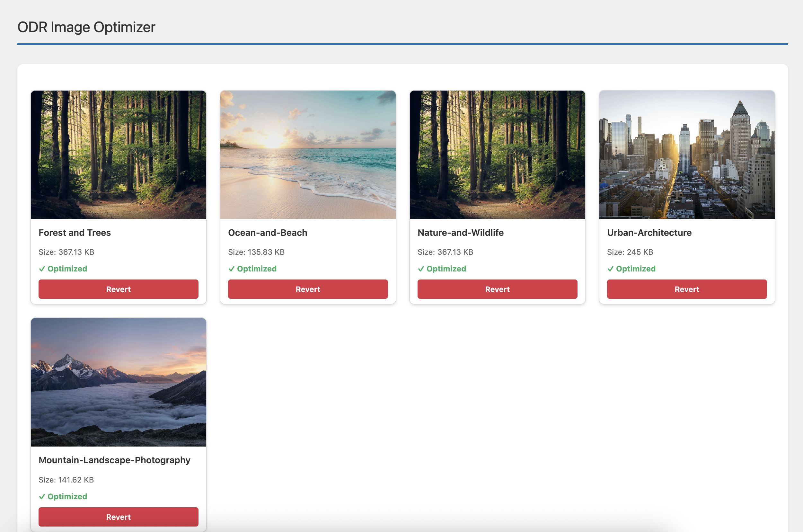Open the Urban-Architecture thumbnail
Viewport: 803px width, 532px height.
[x=687, y=155]
